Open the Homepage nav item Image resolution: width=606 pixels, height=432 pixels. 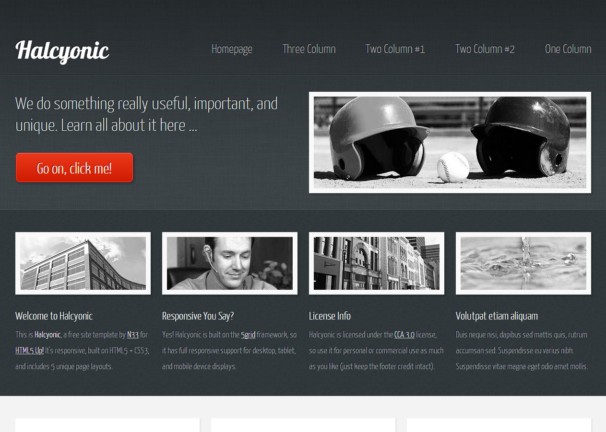point(231,49)
